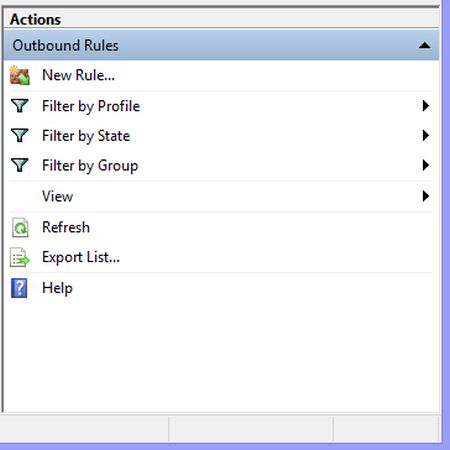The image size is (450, 450).
Task: Click the funnel icon beside Filter by Group
Action: (20, 165)
